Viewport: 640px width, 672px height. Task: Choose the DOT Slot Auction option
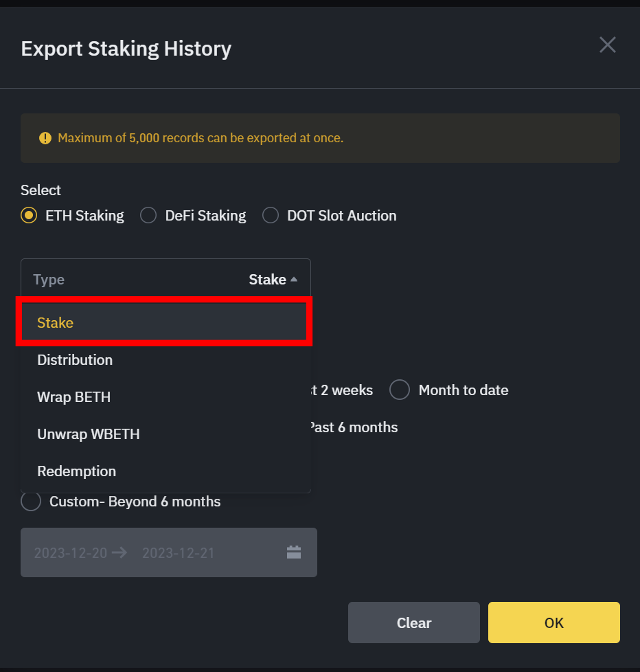(271, 216)
